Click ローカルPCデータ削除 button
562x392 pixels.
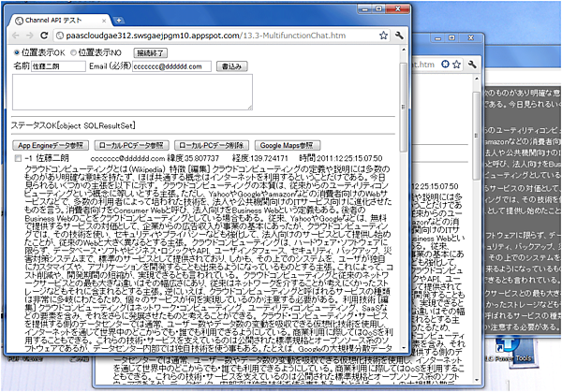point(212,145)
